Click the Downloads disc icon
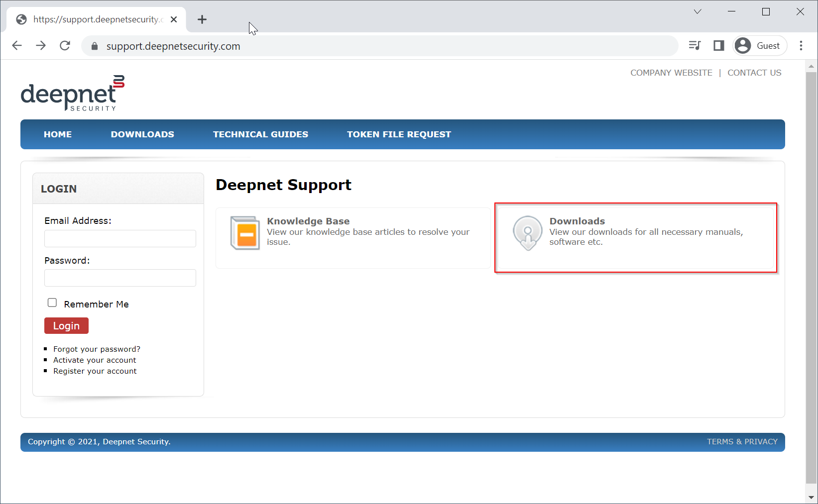Viewport: 818px width, 504px height. tap(527, 233)
